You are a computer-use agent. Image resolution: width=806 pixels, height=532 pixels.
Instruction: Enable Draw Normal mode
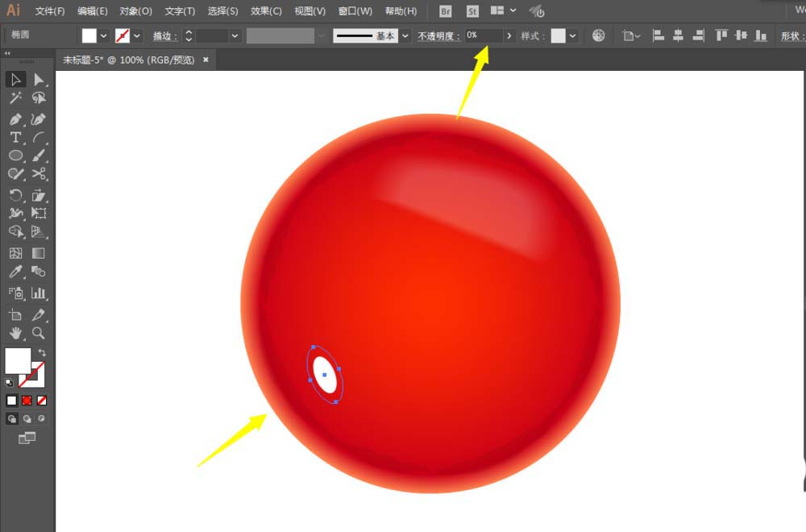click(12, 419)
